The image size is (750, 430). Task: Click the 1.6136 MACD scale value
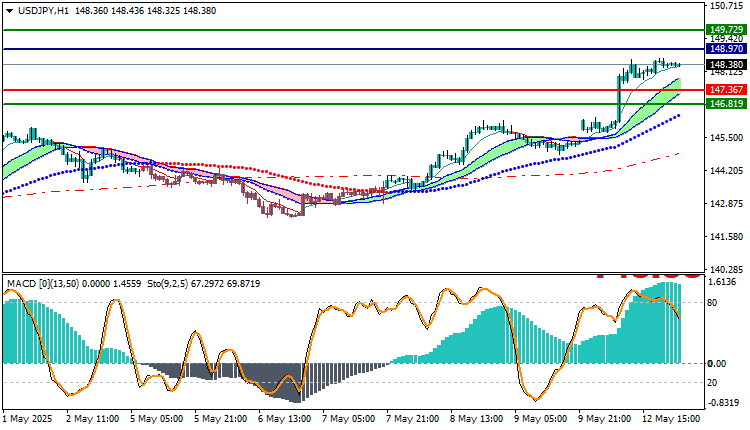coord(723,282)
